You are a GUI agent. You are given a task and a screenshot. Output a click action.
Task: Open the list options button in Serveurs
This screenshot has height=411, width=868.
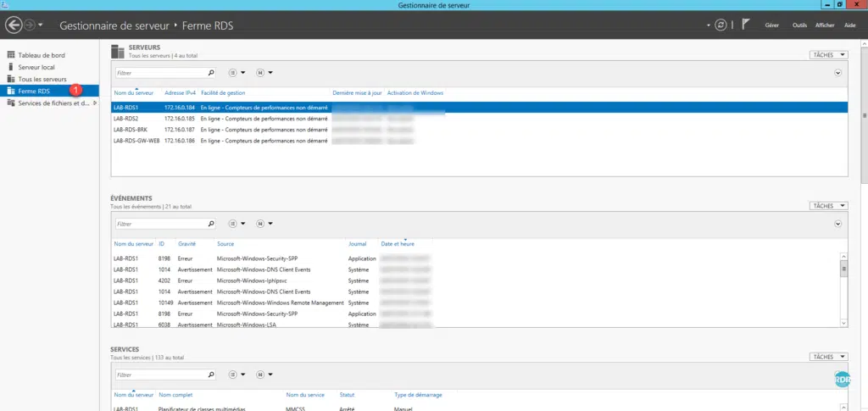[x=237, y=73]
